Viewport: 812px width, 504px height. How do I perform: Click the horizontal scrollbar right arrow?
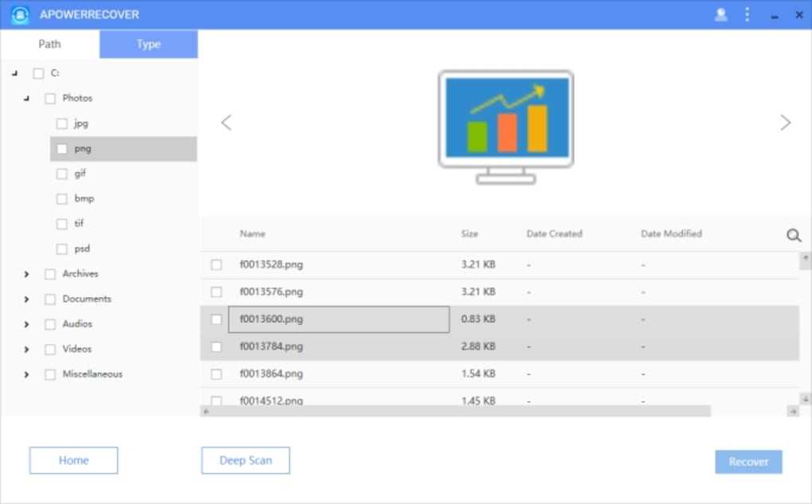point(793,412)
